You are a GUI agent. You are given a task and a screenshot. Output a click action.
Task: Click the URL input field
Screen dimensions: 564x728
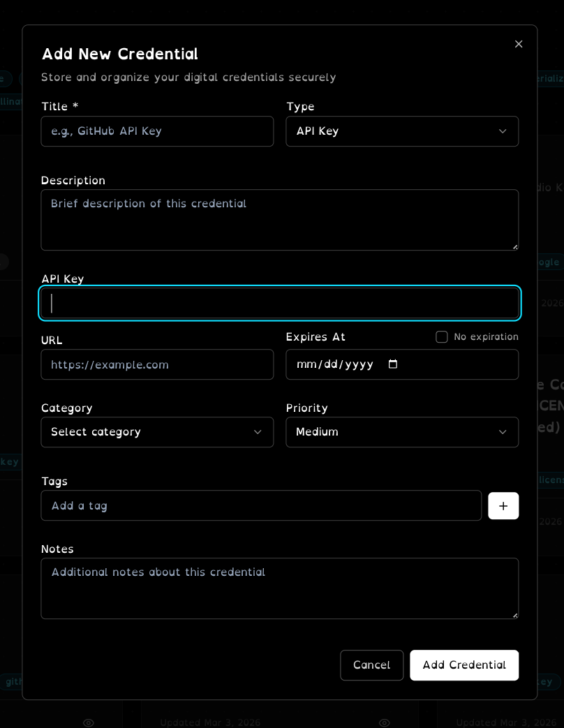[x=157, y=364]
